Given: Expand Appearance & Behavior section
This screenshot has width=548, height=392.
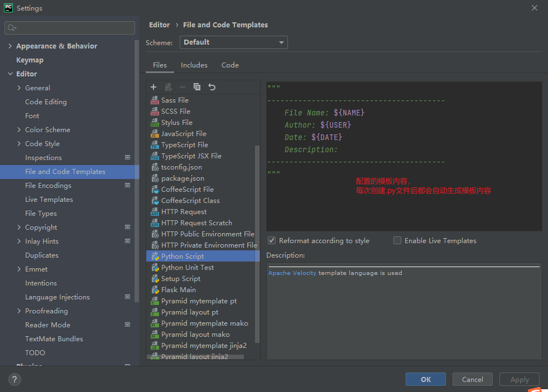Looking at the screenshot, I should [10, 46].
